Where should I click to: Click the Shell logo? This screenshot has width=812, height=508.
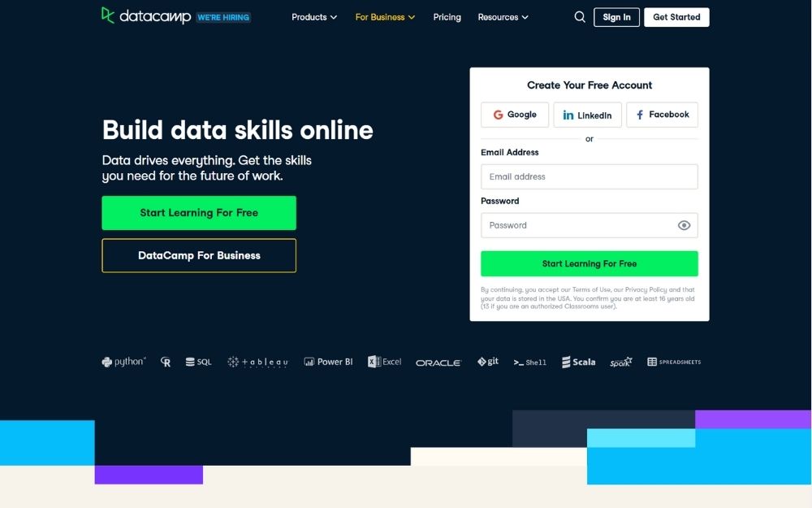pos(529,363)
